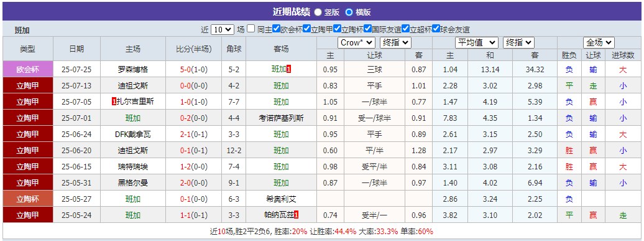Select the summary 单率 60% text

[416, 231]
